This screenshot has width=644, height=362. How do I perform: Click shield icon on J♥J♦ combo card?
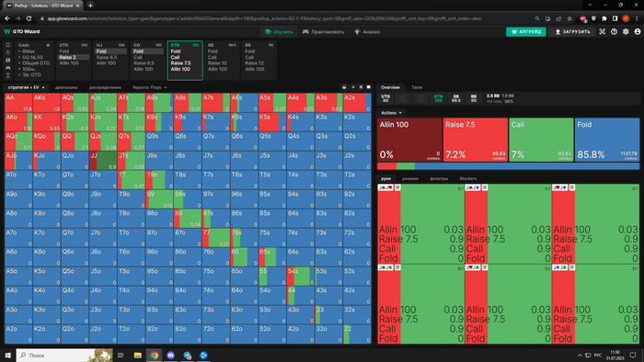(571, 187)
